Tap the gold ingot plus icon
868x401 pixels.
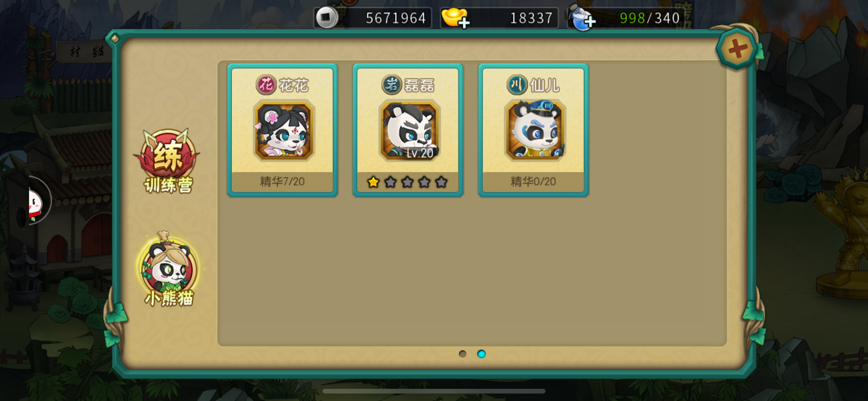coord(455,17)
